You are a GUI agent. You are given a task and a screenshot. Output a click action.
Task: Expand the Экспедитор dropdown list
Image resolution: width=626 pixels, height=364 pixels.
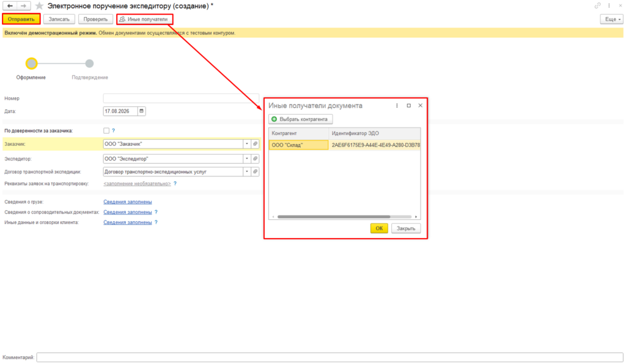pos(247,159)
